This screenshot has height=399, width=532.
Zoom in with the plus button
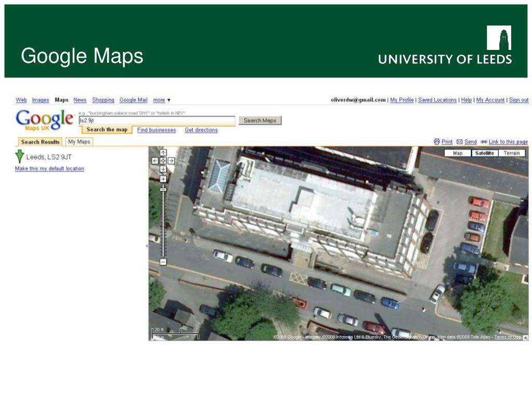pos(163,179)
